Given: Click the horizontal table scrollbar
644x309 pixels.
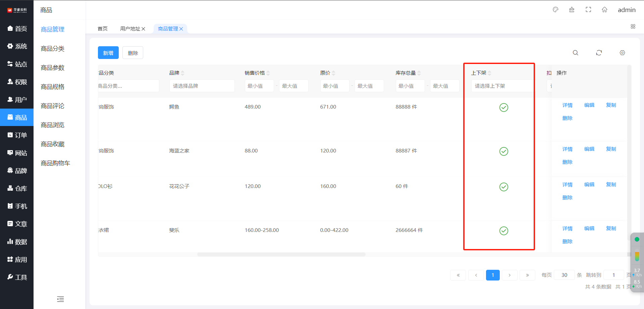Looking at the screenshot, I should click(x=281, y=255).
